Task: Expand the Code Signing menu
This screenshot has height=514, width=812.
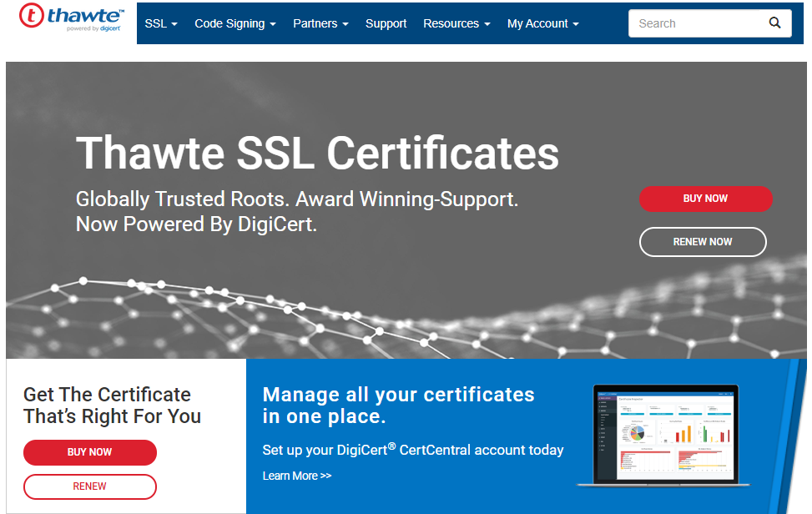Action: [235, 23]
